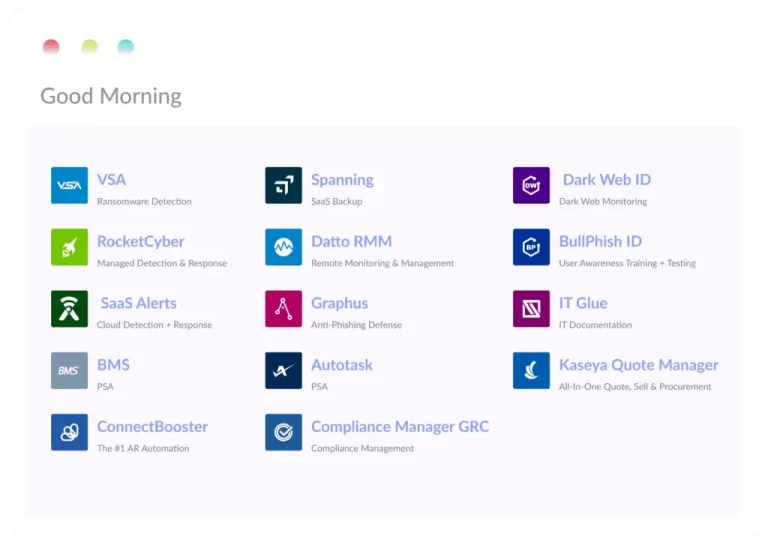The width and height of the screenshot is (768, 548).
Task: Click the IT Glue icon
Action: pyautogui.click(x=531, y=309)
